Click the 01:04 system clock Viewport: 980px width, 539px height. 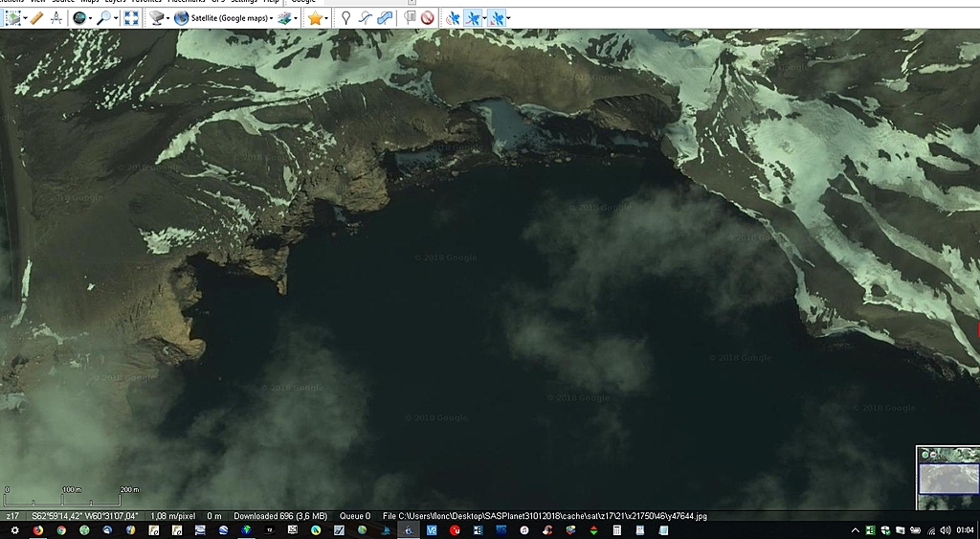pos(965,530)
